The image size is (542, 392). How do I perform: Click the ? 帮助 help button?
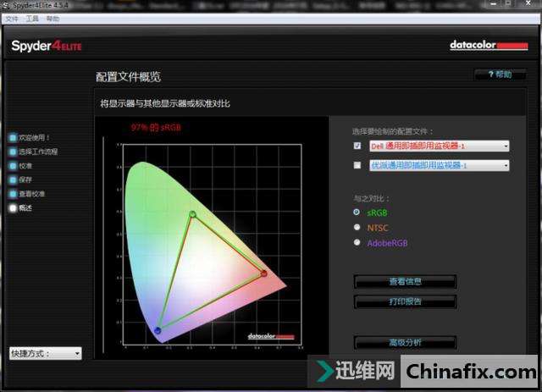[501, 75]
